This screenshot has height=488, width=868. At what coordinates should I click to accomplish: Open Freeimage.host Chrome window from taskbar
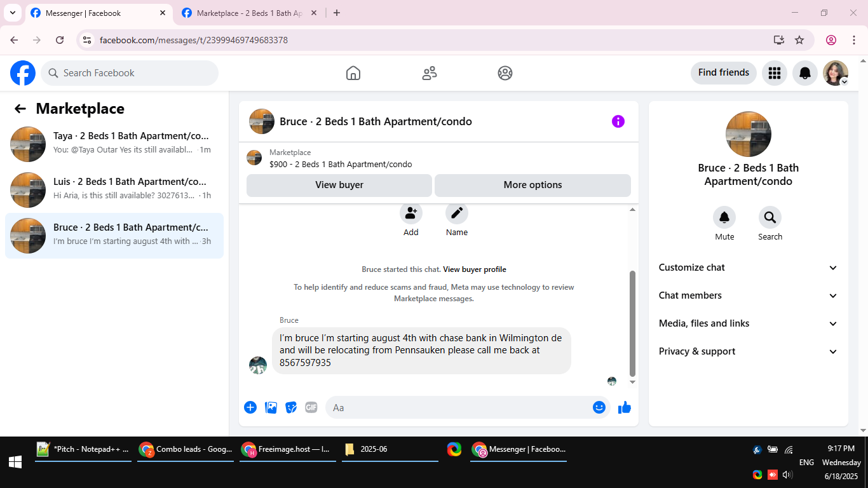pyautogui.click(x=288, y=450)
